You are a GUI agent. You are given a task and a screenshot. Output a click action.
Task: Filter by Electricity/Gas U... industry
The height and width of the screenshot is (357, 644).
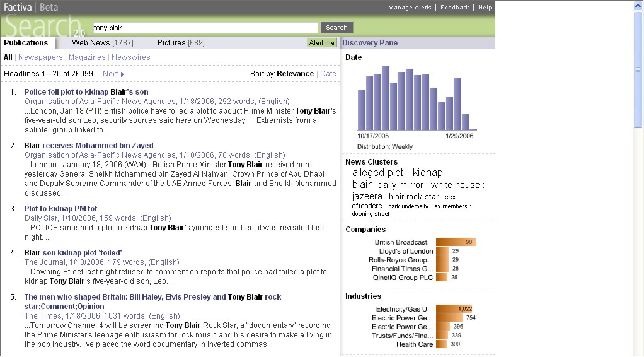coord(404,309)
